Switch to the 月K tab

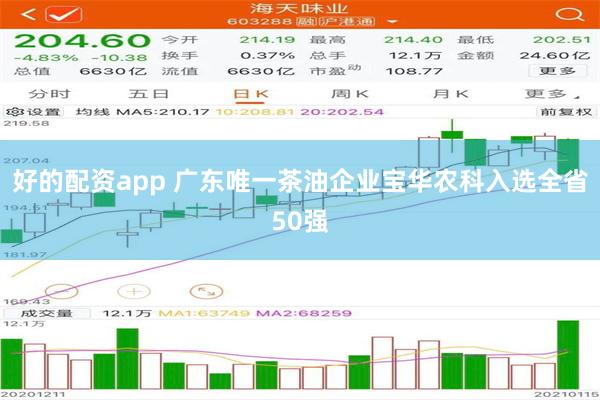[451, 94]
